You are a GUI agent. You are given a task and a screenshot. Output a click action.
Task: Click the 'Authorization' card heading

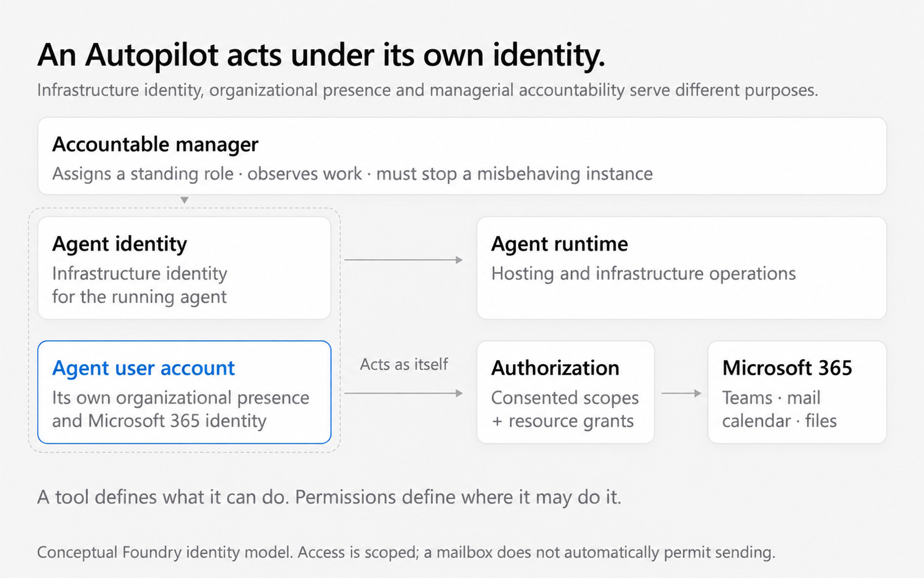(555, 368)
